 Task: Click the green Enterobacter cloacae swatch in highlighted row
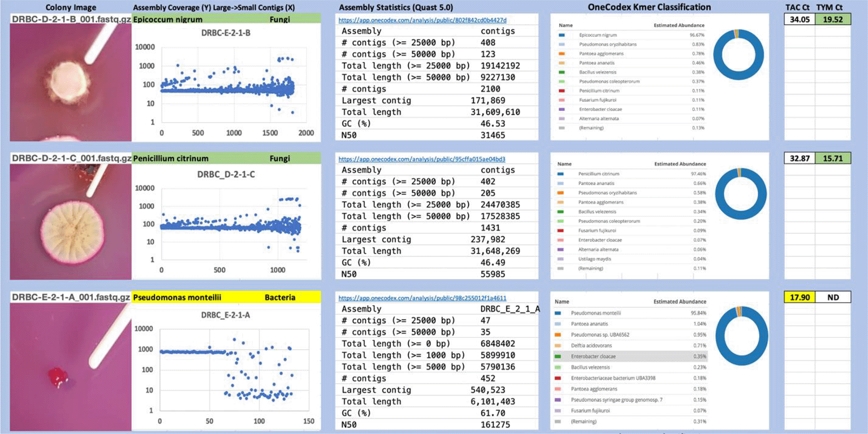pyautogui.click(x=558, y=357)
